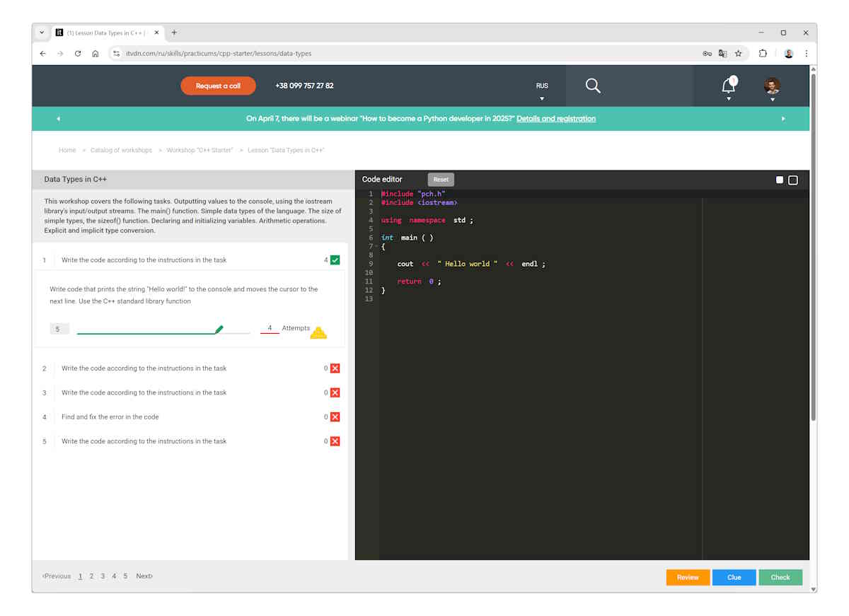Viewport: 849px width, 616px height.
Task: Click the Previous pagination link
Action: point(57,576)
